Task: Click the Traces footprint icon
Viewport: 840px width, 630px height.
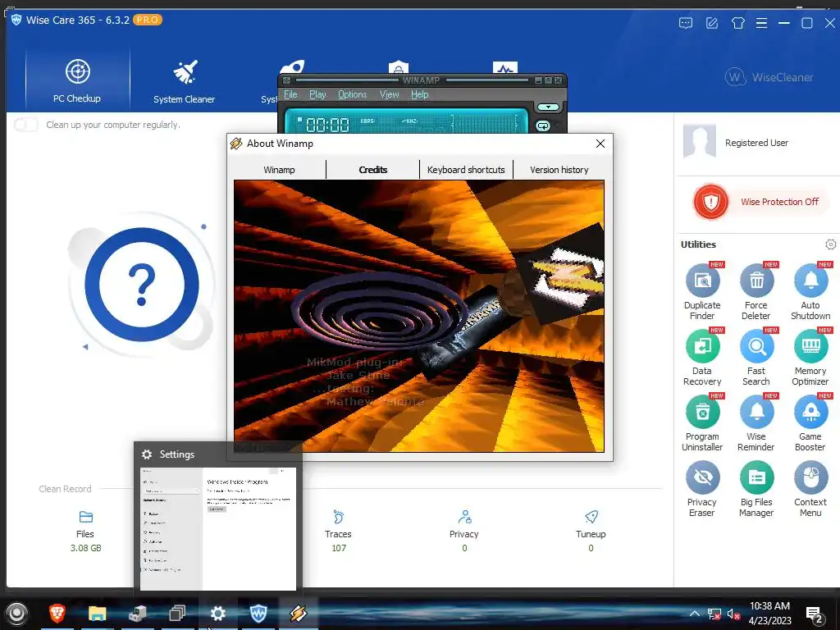Action: [x=339, y=517]
